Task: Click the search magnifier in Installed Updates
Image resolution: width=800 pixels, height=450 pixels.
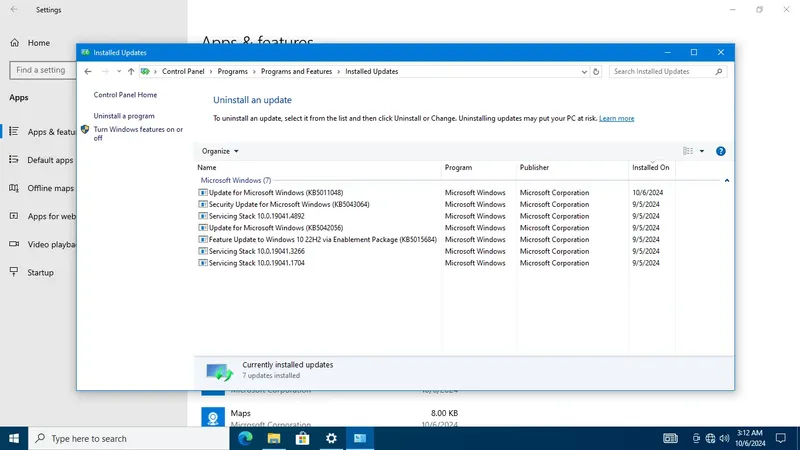Action: (x=718, y=71)
